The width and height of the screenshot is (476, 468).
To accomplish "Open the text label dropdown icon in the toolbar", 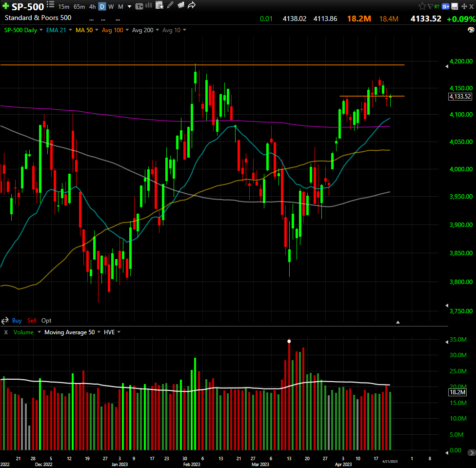I will (x=139, y=6).
